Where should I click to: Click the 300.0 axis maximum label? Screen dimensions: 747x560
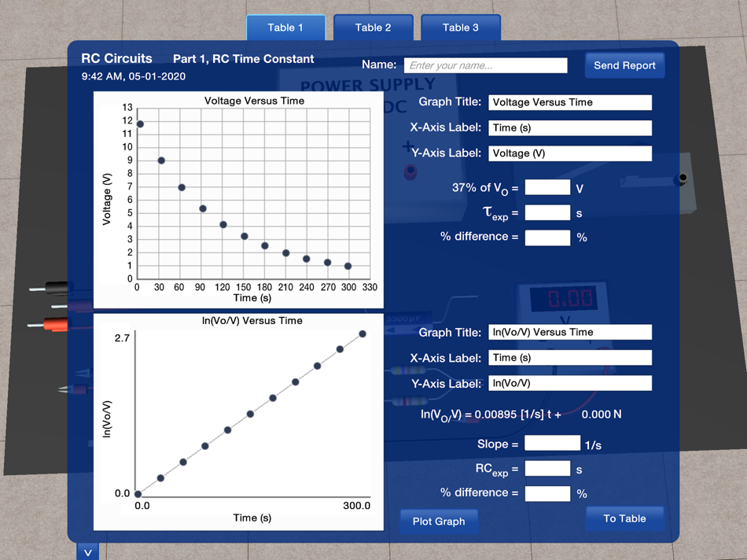pyautogui.click(x=356, y=506)
